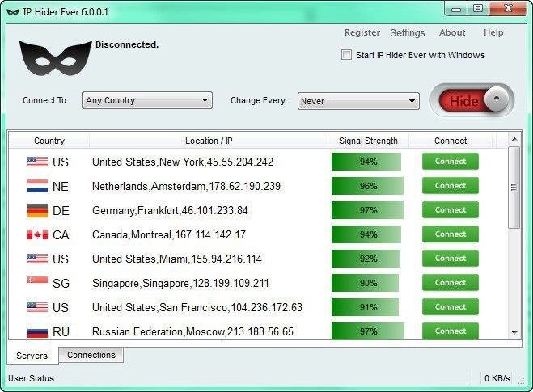Viewport: 533px width, 392px height.
Task: Click the Disconnected status text
Action: pyautogui.click(x=127, y=44)
